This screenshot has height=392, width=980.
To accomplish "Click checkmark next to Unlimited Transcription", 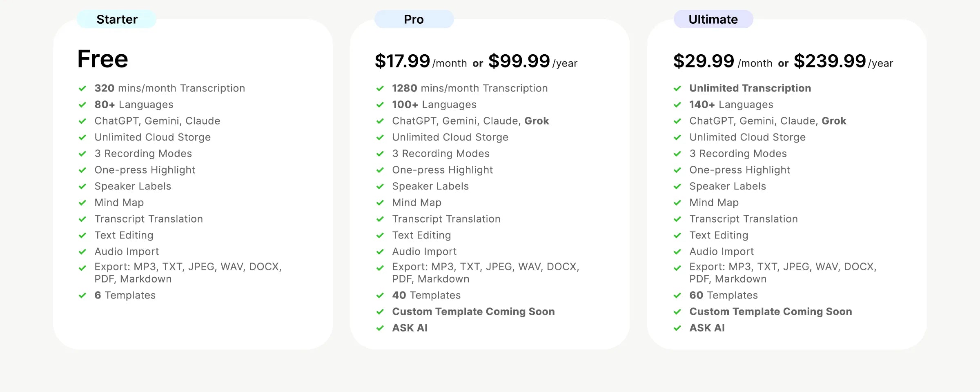I will (677, 88).
